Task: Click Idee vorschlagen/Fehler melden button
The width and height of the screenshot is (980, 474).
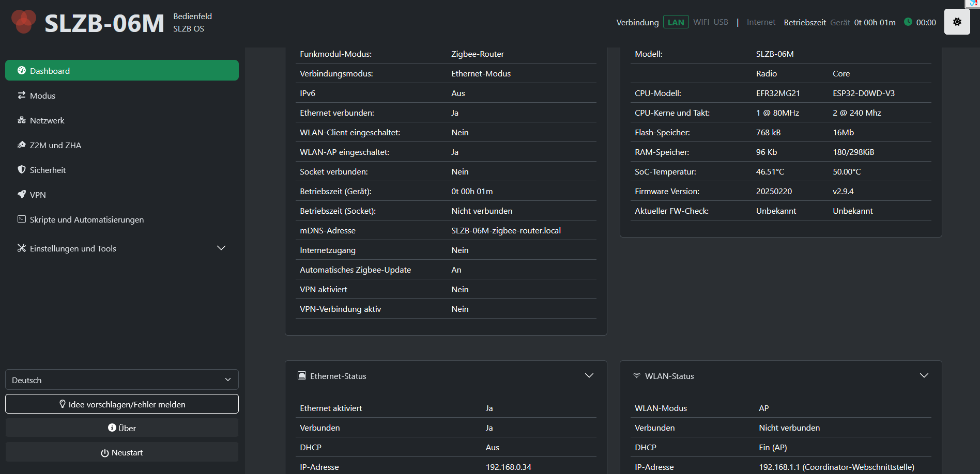Action: point(122,404)
